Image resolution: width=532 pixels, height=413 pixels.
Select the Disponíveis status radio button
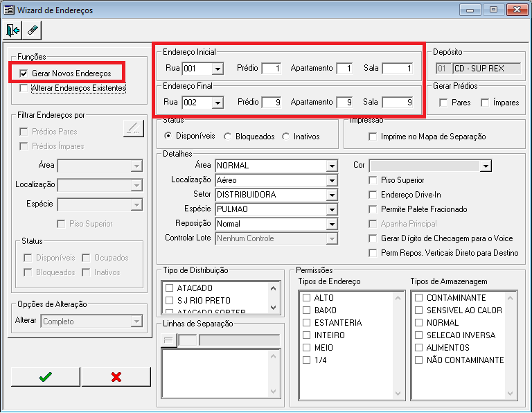pyautogui.click(x=168, y=136)
